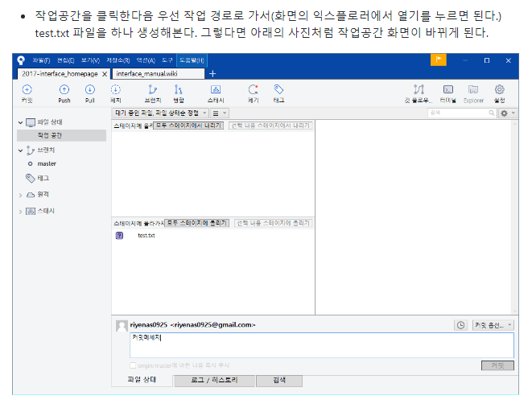Image resolution: width=532 pixels, height=404 pixels.
Task: Click the Discard (폐기) toolbar icon
Action: (x=253, y=90)
